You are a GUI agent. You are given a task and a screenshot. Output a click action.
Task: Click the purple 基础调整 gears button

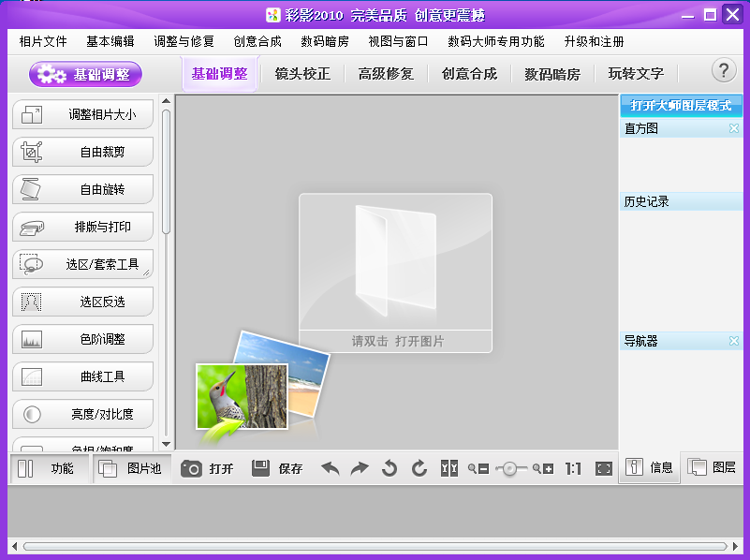(85, 75)
